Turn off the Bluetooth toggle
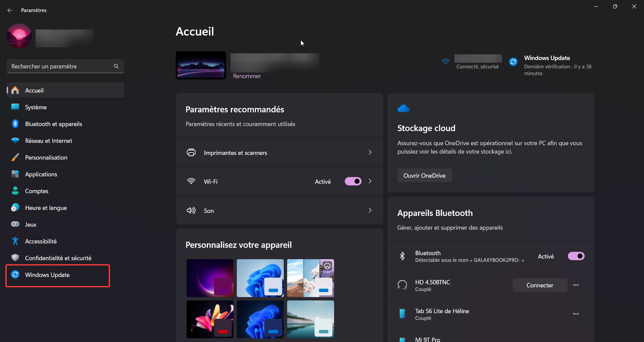Screen dimensions: 644x342 tap(576, 256)
